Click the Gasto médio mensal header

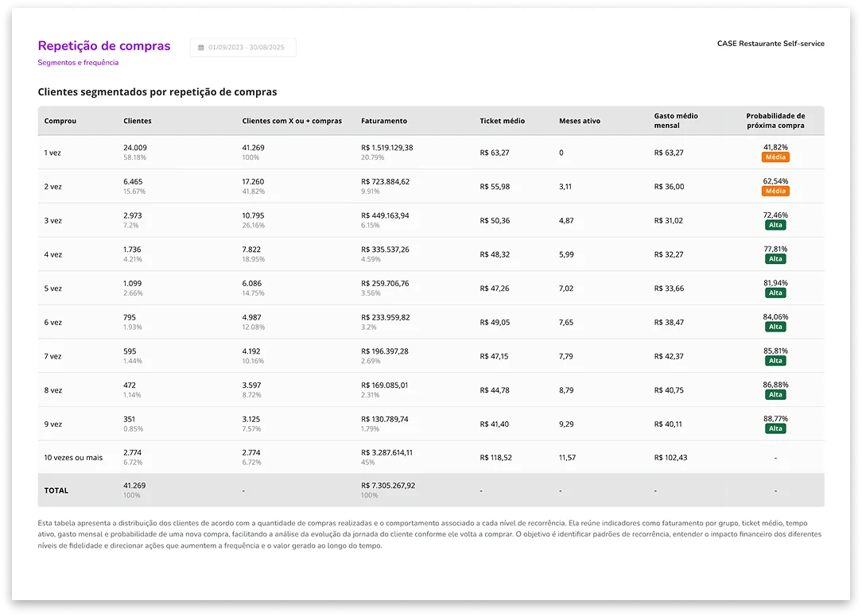click(676, 121)
